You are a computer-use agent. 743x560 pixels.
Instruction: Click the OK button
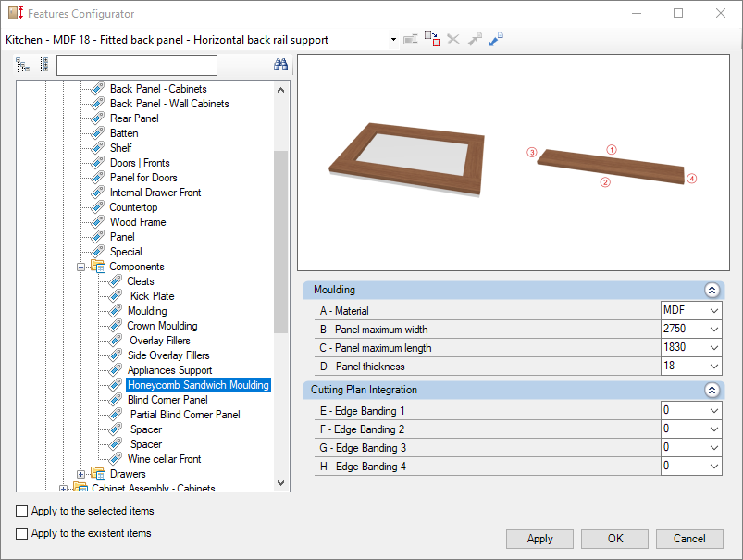(615, 539)
